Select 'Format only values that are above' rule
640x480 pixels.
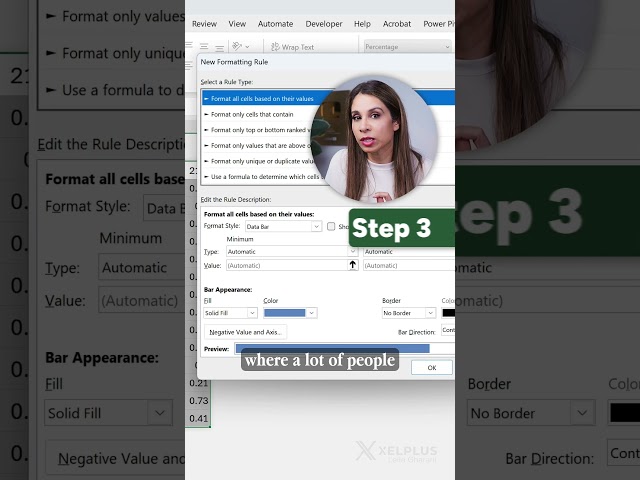tap(258, 145)
